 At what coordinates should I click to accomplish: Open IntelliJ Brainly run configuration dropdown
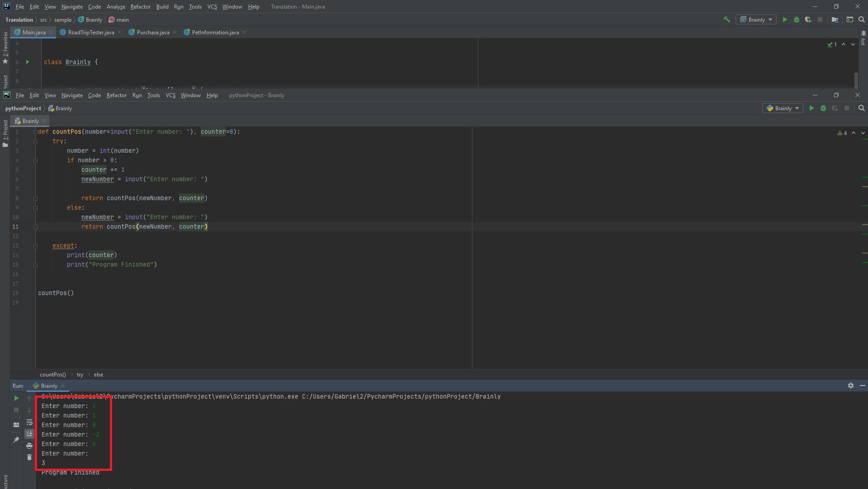[x=756, y=19]
